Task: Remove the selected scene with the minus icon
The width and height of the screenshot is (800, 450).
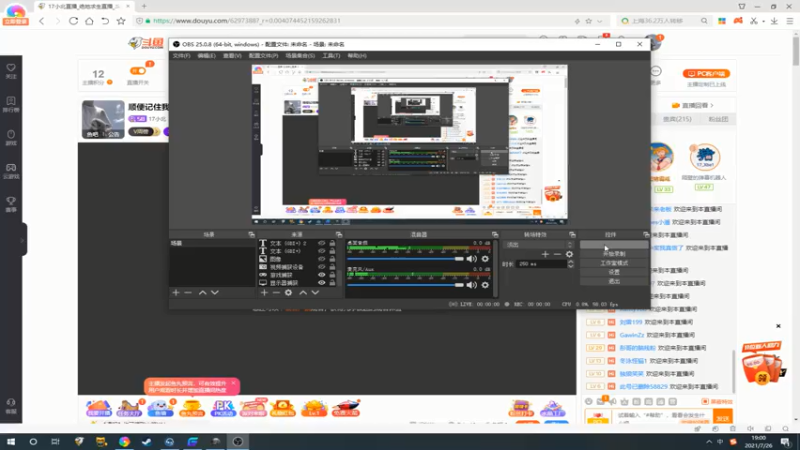Action: point(188,293)
